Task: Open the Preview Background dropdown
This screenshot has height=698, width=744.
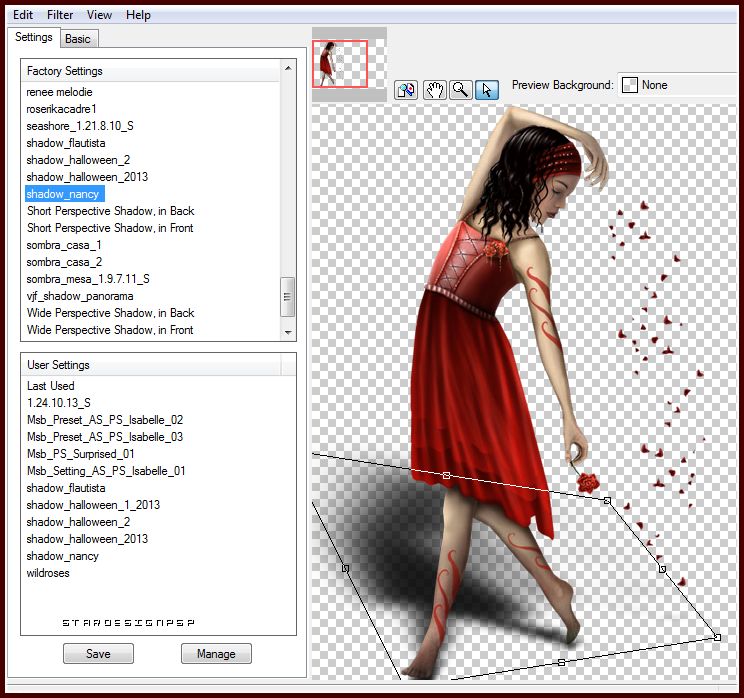Action: pos(680,85)
